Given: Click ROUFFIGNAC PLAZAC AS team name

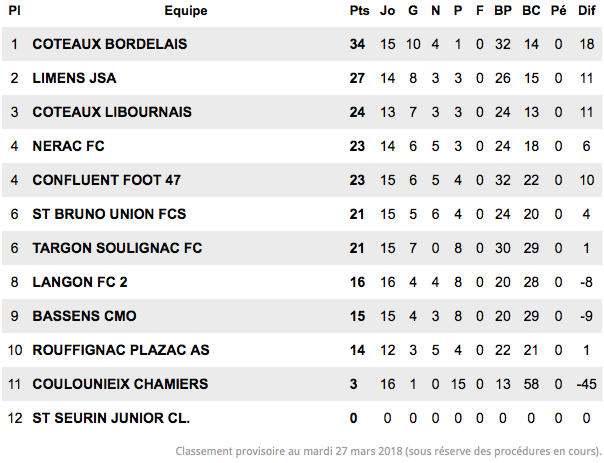Looking at the screenshot, I should coord(121,350).
